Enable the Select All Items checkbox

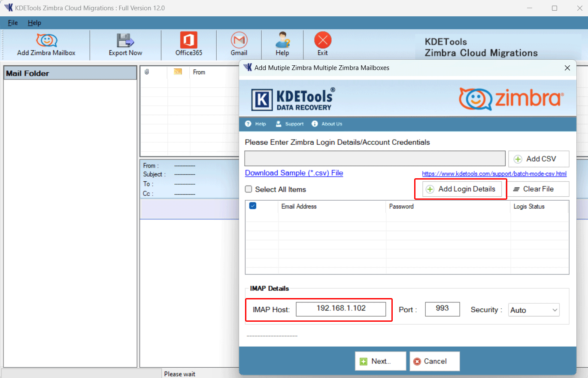point(248,189)
